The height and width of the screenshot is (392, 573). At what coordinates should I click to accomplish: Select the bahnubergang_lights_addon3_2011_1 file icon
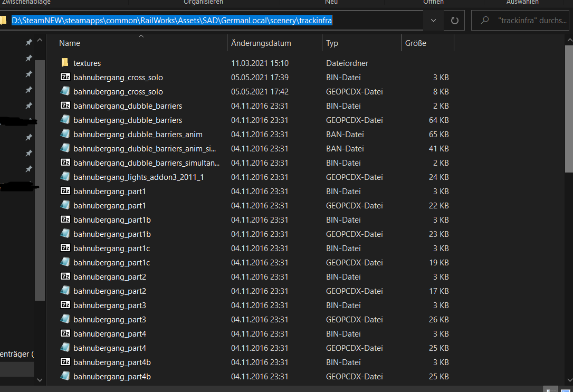tap(65, 177)
